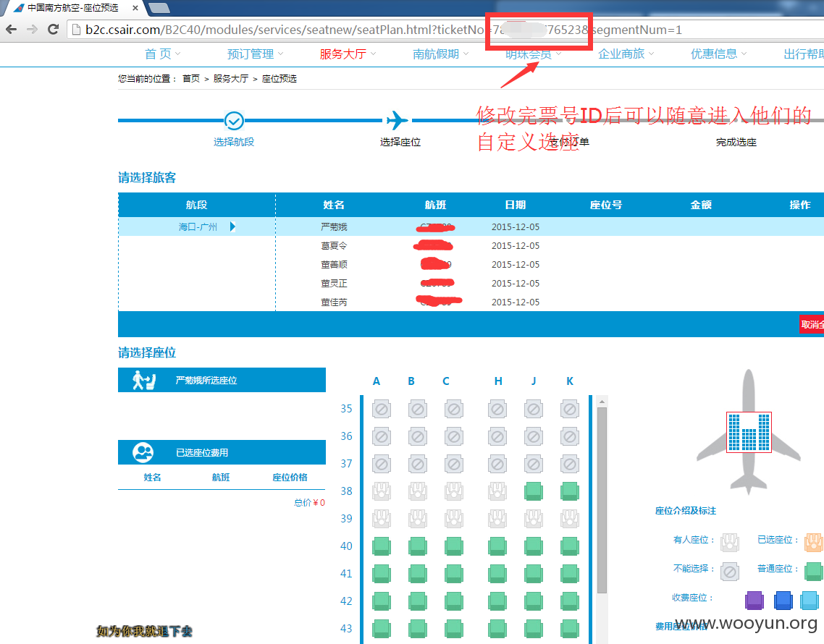
Task: Pick green seat 42B
Action: point(418,601)
